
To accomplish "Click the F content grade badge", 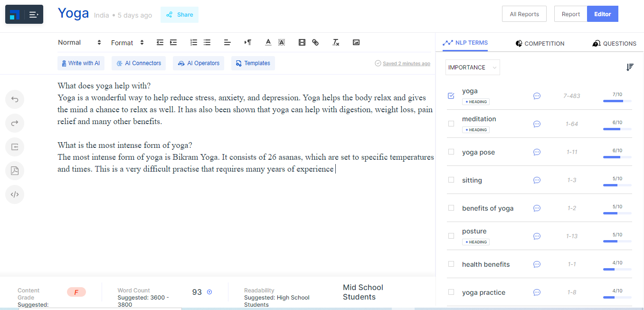I will pos(76,292).
